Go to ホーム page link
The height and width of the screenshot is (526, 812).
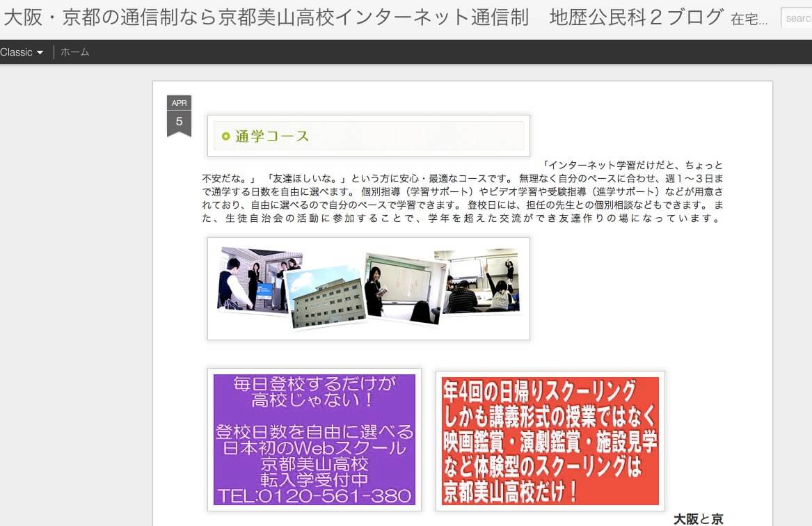point(75,52)
